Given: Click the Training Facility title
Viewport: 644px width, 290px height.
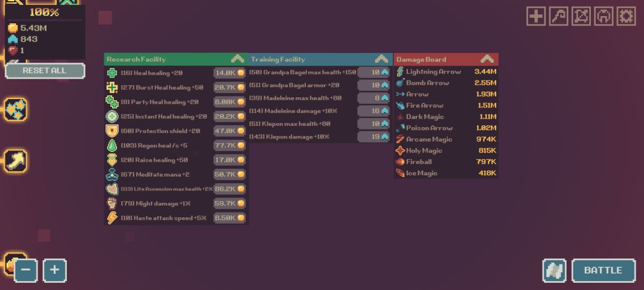Looking at the screenshot, I should pyautogui.click(x=278, y=60).
